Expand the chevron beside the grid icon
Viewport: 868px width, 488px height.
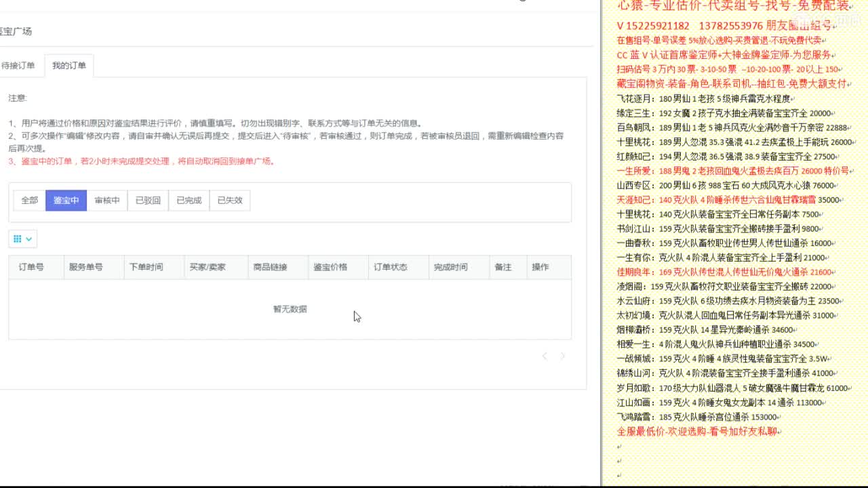point(27,239)
